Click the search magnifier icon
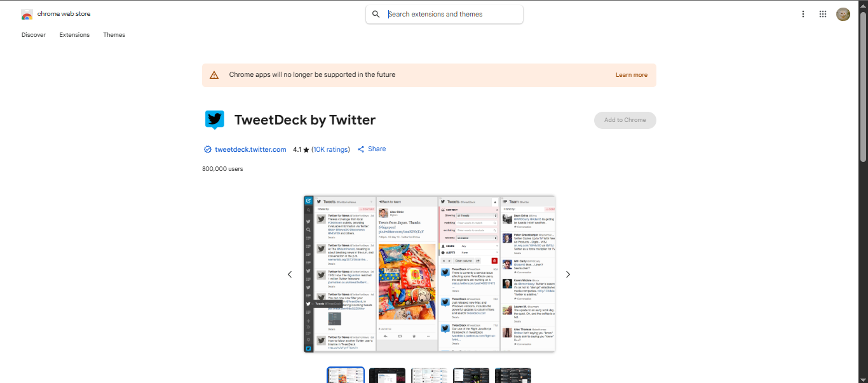This screenshot has height=383, width=868. tap(376, 14)
